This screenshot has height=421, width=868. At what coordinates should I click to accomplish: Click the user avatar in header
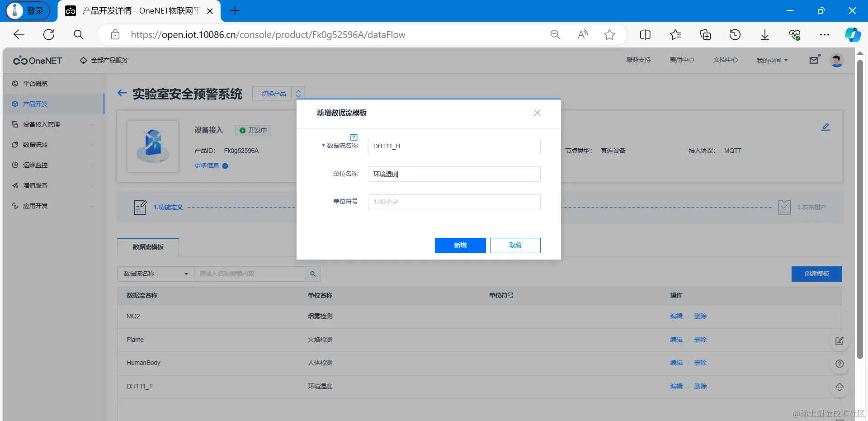[837, 60]
